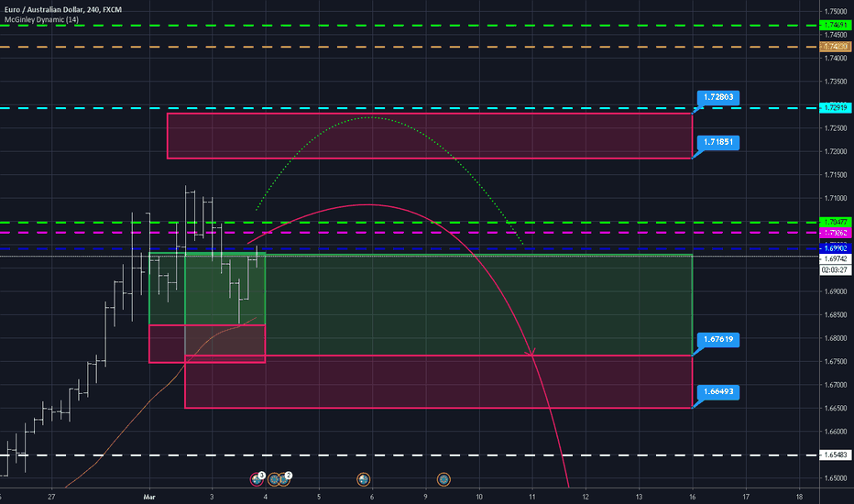Viewport: 854px width, 504px height.
Task: Select the 1.71851 price callout label
Action: coord(721,142)
